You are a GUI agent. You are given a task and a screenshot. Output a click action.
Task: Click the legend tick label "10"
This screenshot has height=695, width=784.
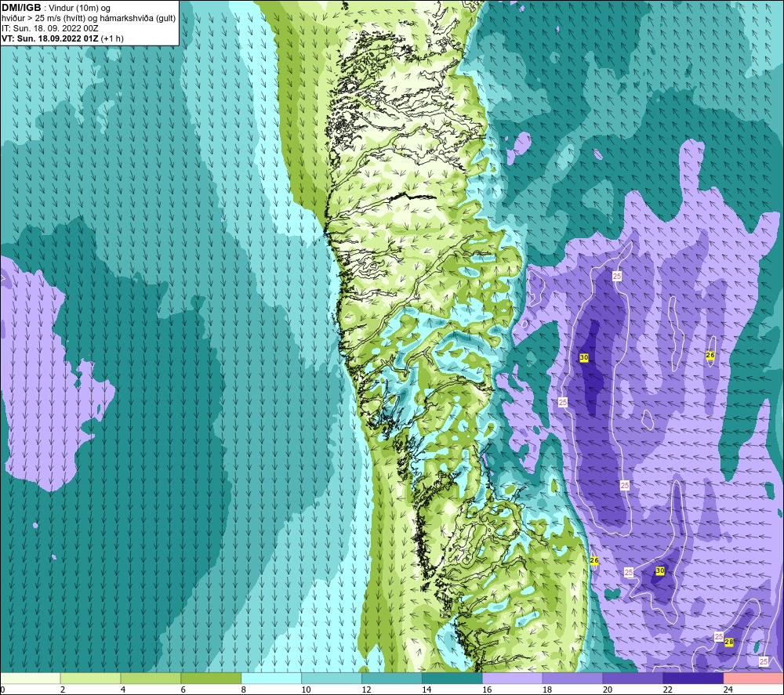tap(306, 690)
